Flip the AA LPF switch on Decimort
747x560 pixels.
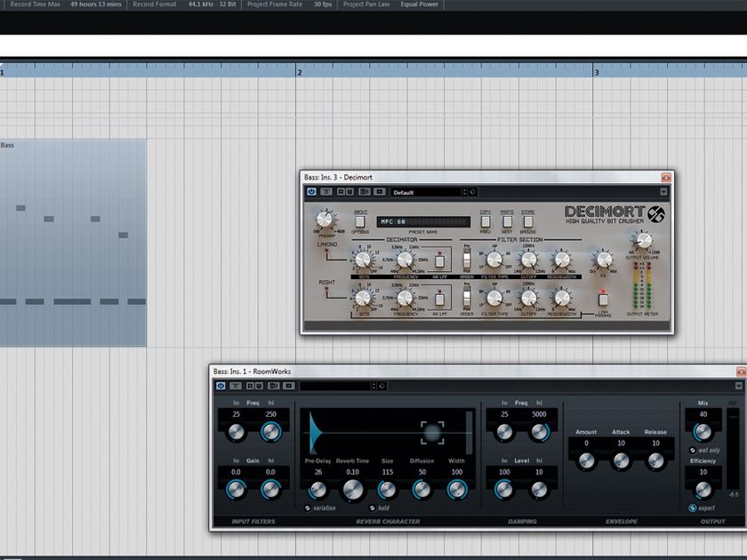[x=440, y=260]
